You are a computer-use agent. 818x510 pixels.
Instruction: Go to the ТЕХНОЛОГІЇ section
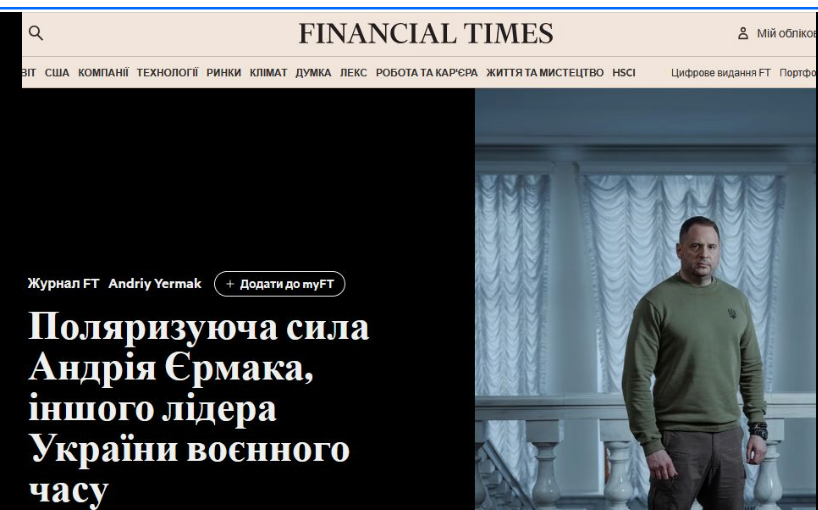point(167,72)
